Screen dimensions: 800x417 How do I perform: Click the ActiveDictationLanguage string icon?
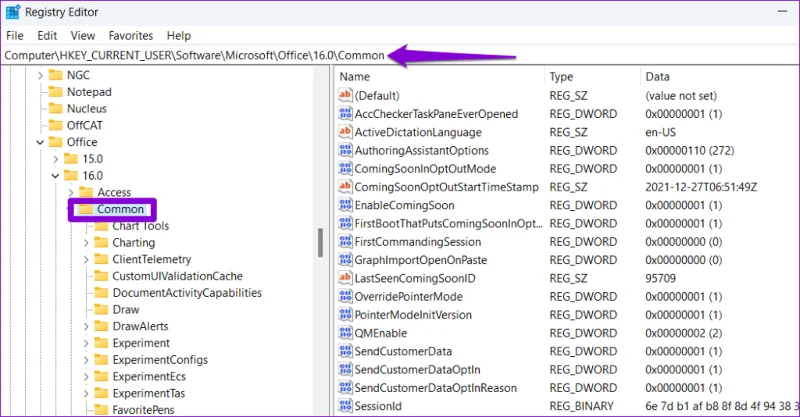coord(345,132)
